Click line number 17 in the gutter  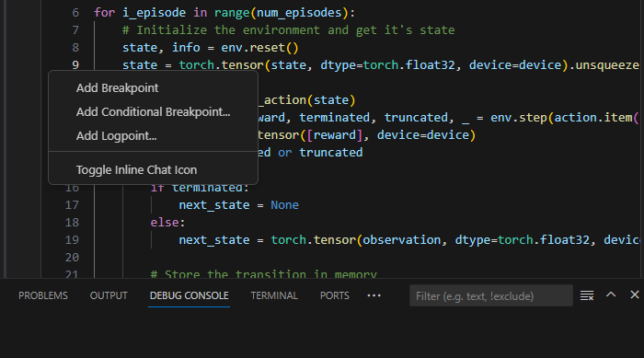click(x=72, y=205)
